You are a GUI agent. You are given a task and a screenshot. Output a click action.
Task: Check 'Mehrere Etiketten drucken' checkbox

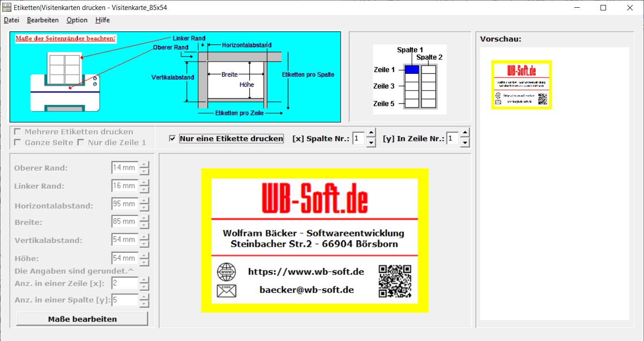[18, 132]
